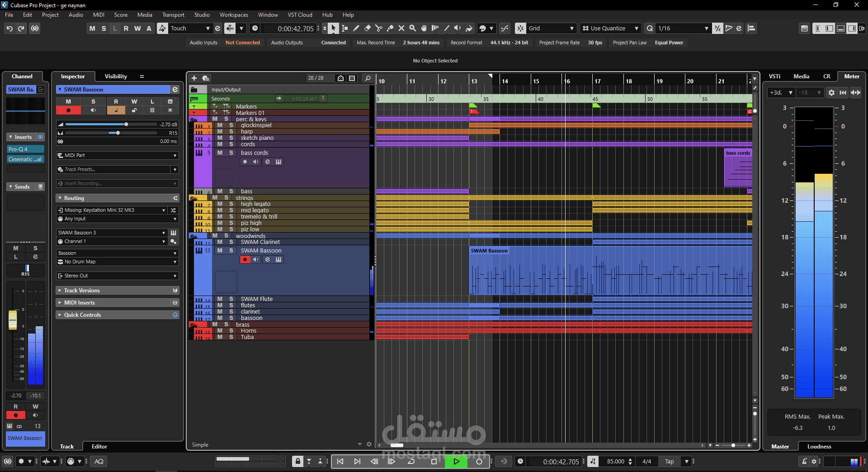The image size is (868, 472).
Task: Open the Pro-Q 4 insert slot
Action: pyautogui.click(x=25, y=149)
